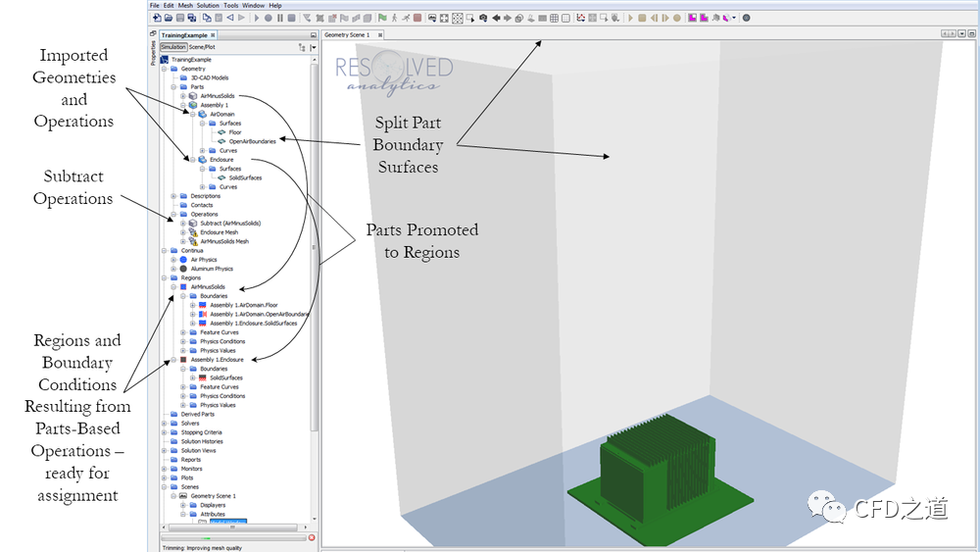The image size is (980, 552).
Task: Click the new simulation icon in toolbar
Action: point(157,18)
